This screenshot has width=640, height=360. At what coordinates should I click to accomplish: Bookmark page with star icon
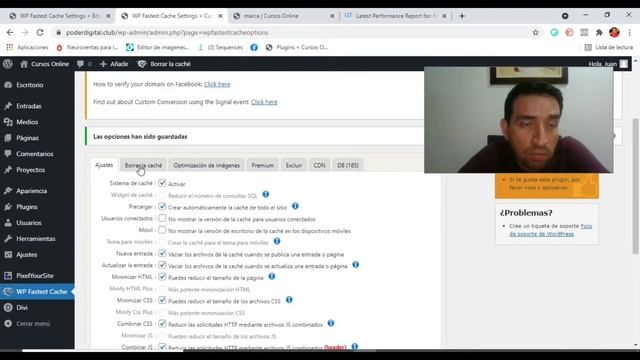coord(536,33)
